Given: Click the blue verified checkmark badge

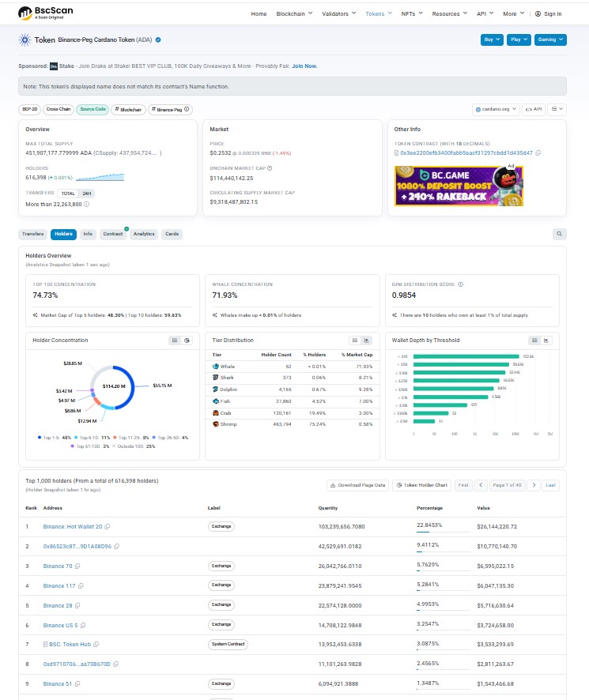Looking at the screenshot, I should [x=158, y=40].
